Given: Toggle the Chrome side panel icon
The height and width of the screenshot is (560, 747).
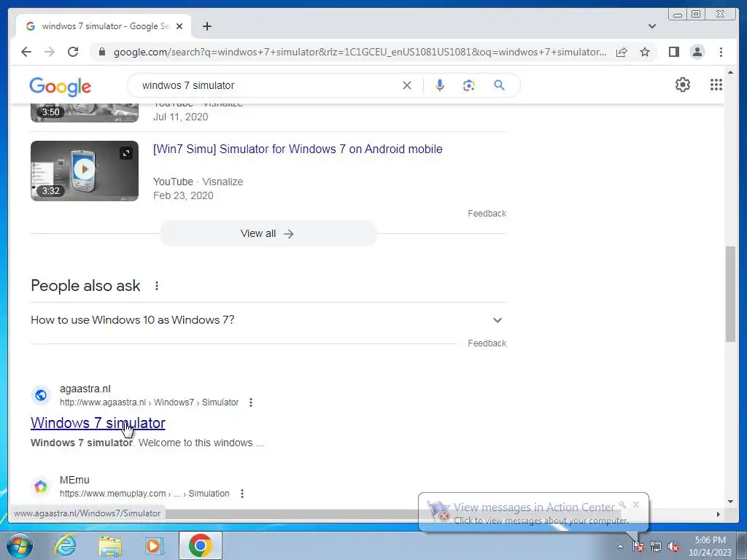Looking at the screenshot, I should click(673, 52).
